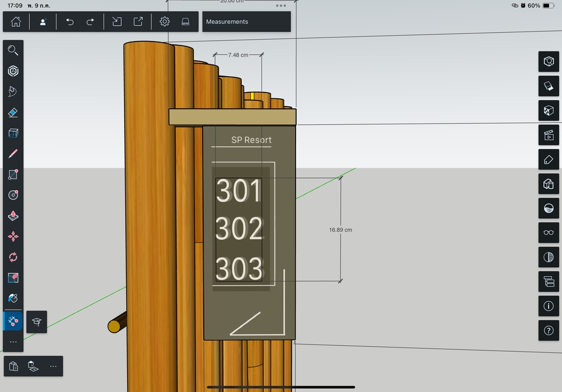
Task: Open the Search tool
Action: point(13,50)
